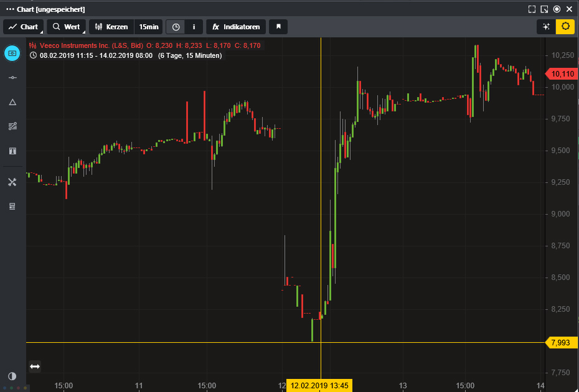579x392 pixels.
Task: Open the three-dots chart window menu
Action: (11, 9)
